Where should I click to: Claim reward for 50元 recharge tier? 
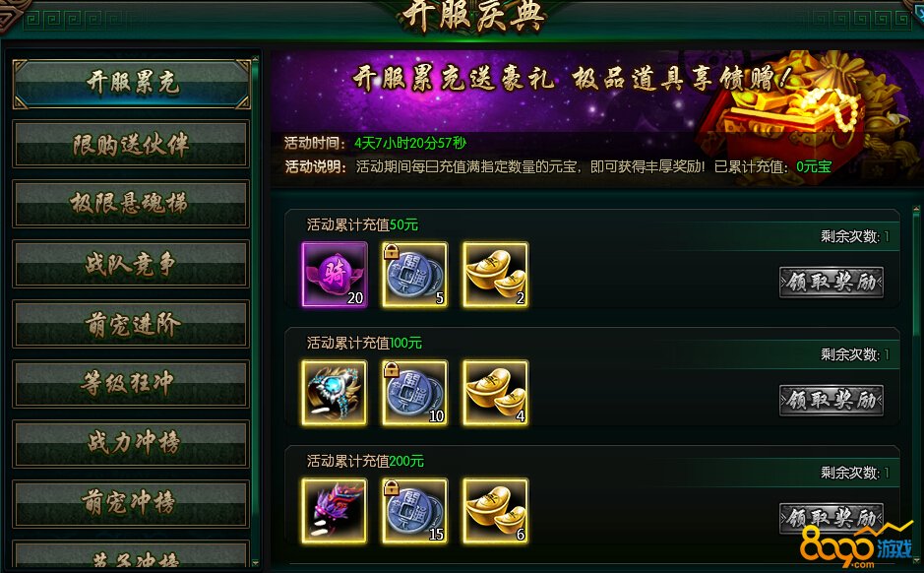tap(831, 283)
